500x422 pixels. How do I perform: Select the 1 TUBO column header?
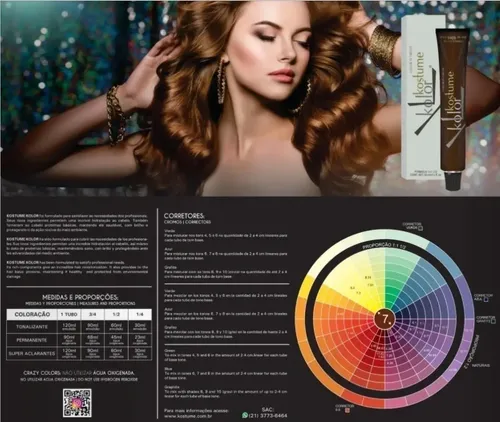tap(69, 314)
